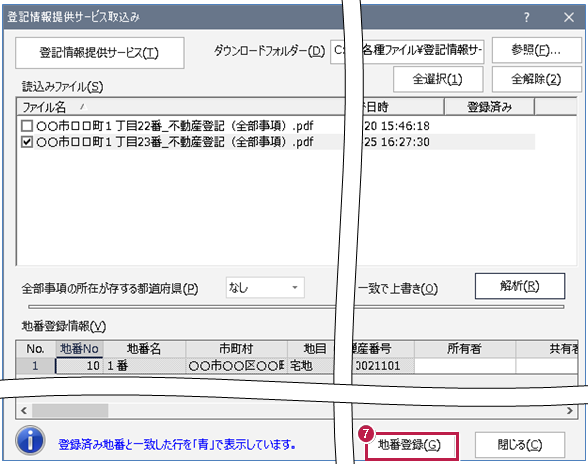Uncheck the 23番 pdf file checkbox
The width and height of the screenshot is (588, 464).
pyautogui.click(x=27, y=142)
